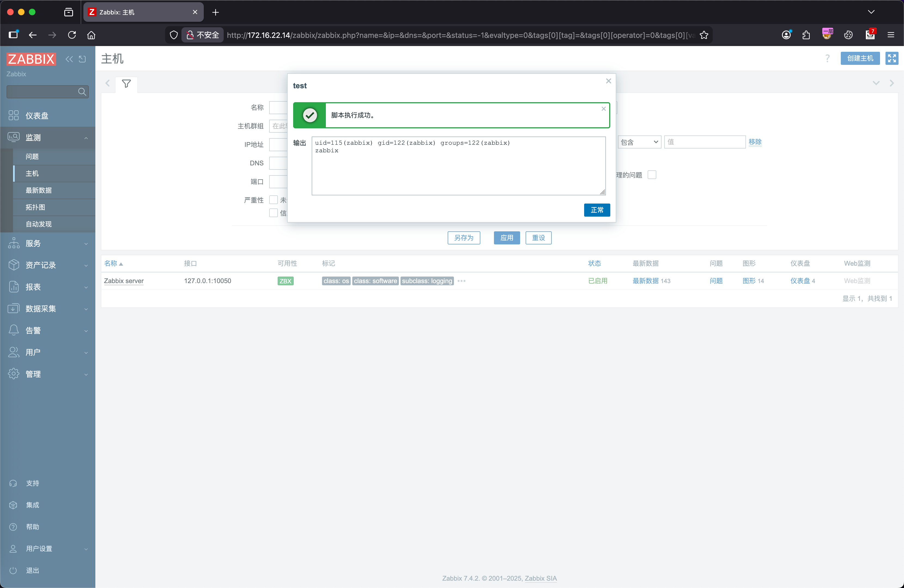Enter kiosk fullscreen mode icon

point(891,58)
